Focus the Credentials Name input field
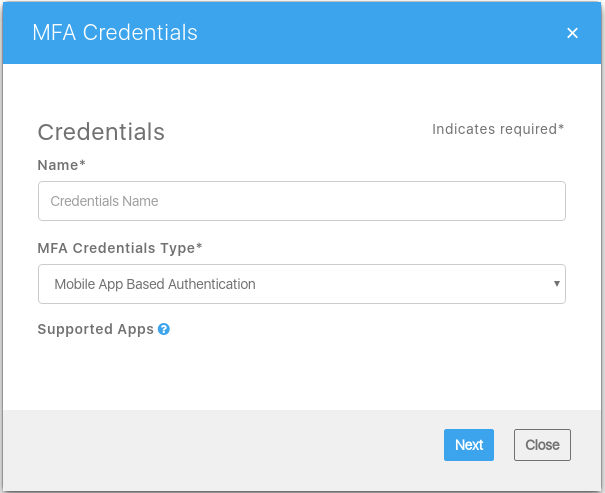The height and width of the screenshot is (493, 605). tap(302, 201)
